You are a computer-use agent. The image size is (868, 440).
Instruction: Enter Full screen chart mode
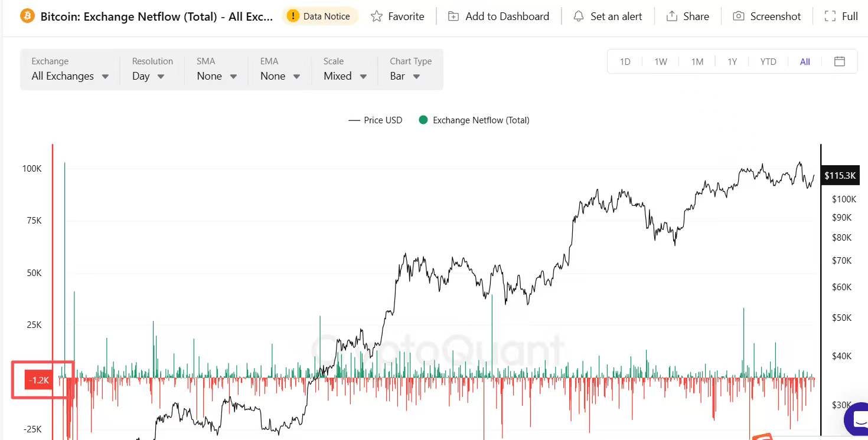[841, 17]
